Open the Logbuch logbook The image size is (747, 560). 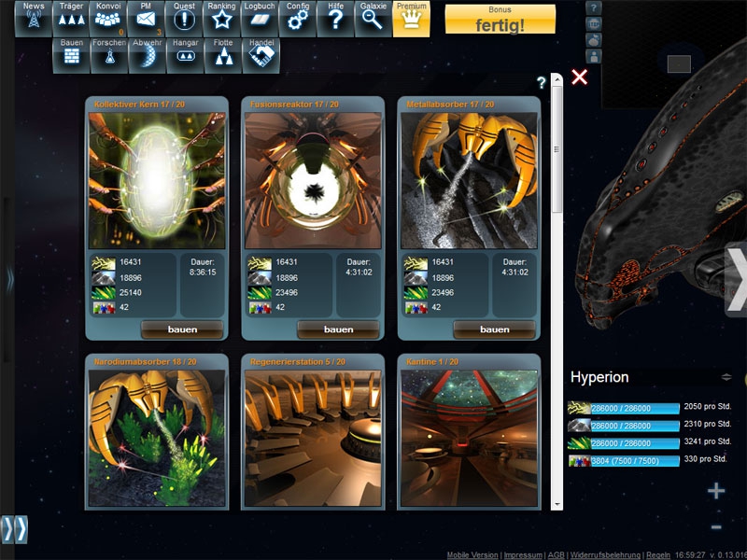point(260,19)
